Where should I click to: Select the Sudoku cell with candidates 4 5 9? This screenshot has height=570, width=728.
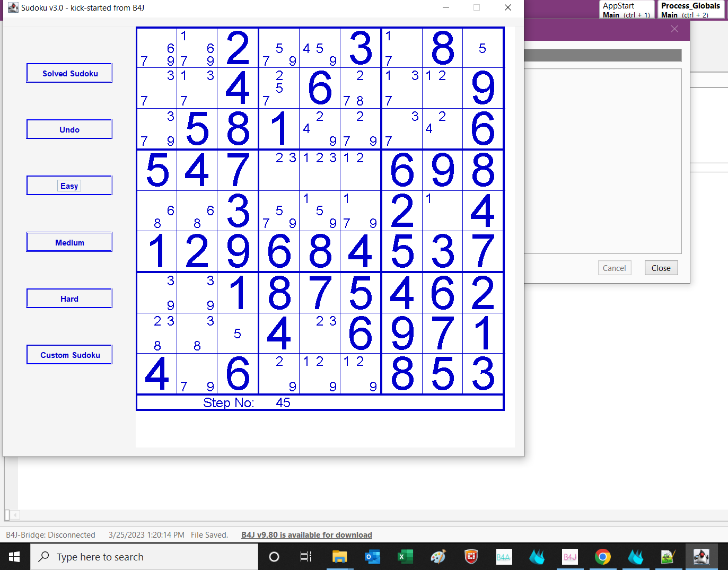(x=320, y=48)
